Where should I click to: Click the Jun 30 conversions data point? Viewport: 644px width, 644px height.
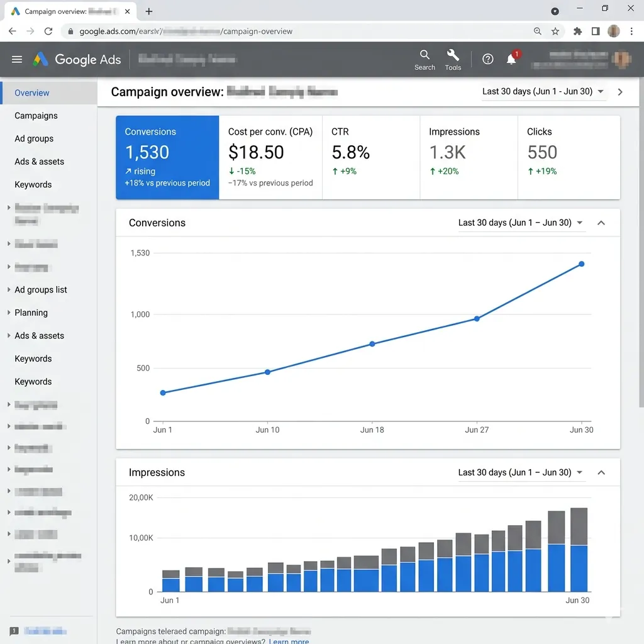581,264
